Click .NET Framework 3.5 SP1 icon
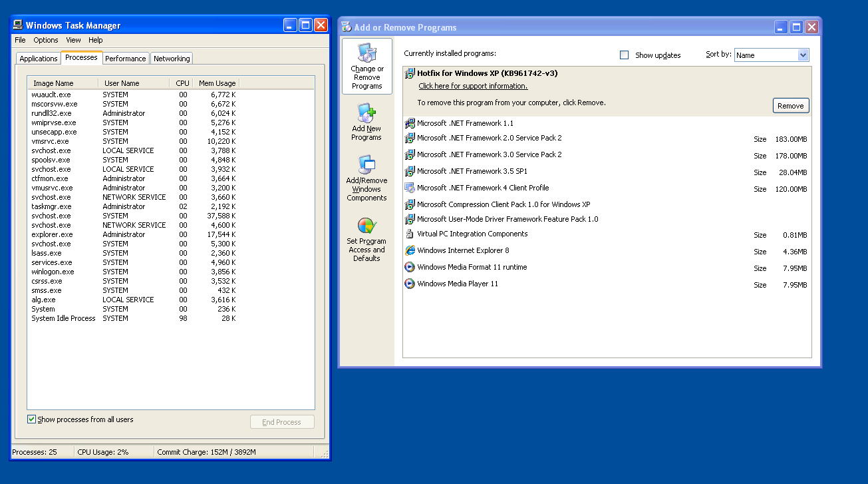 [x=410, y=171]
